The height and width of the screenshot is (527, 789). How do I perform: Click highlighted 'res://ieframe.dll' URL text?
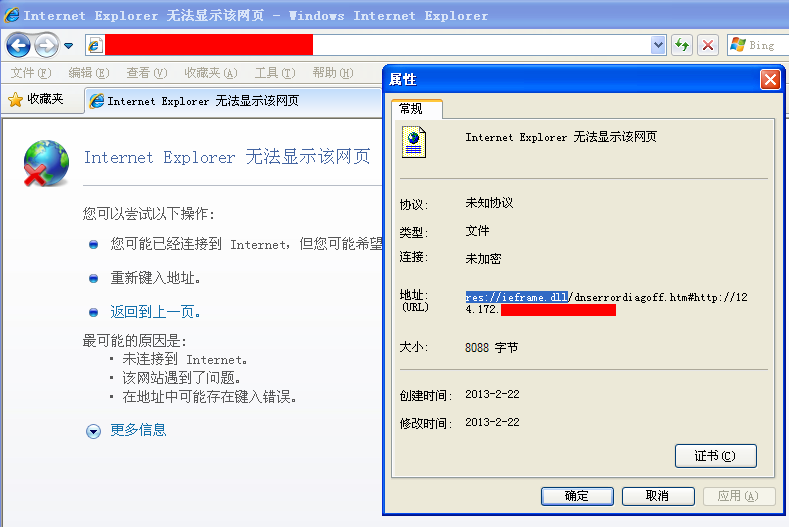pos(517,297)
